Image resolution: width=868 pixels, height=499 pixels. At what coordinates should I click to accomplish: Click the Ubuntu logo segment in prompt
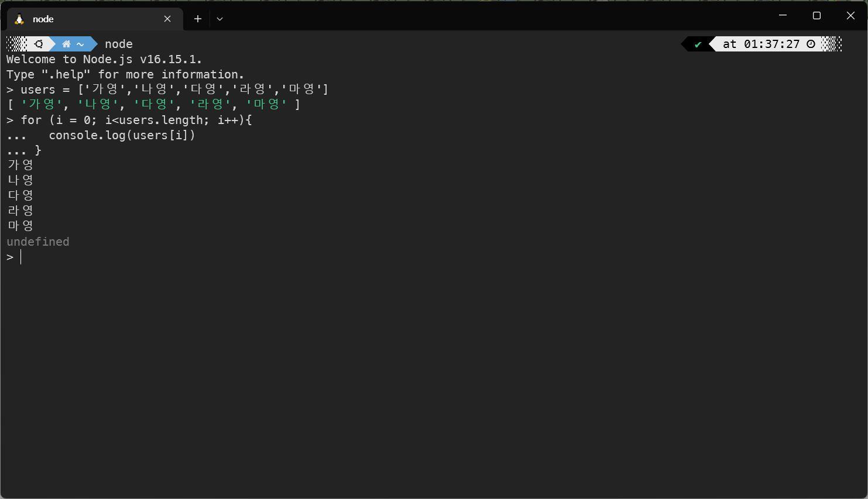click(x=39, y=44)
